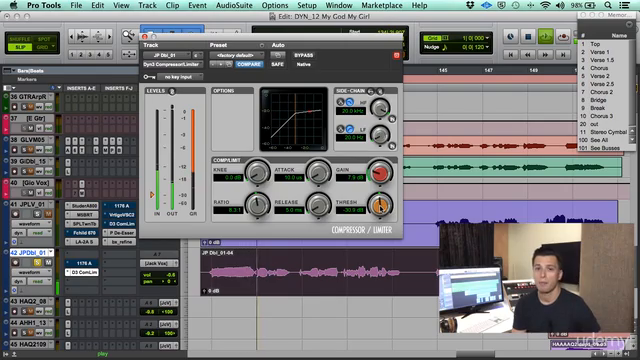Toggle the blue COMPARE button
The image size is (640, 360).
(x=249, y=64)
